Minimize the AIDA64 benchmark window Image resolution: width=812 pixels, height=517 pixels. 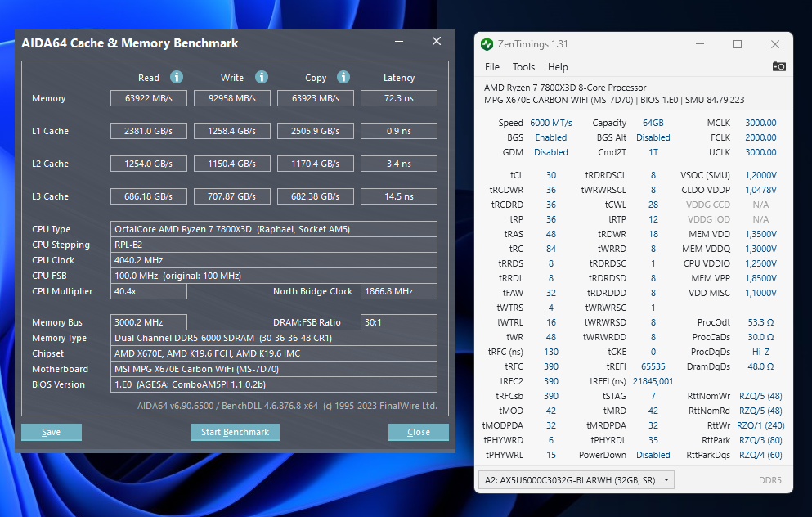pos(399,42)
